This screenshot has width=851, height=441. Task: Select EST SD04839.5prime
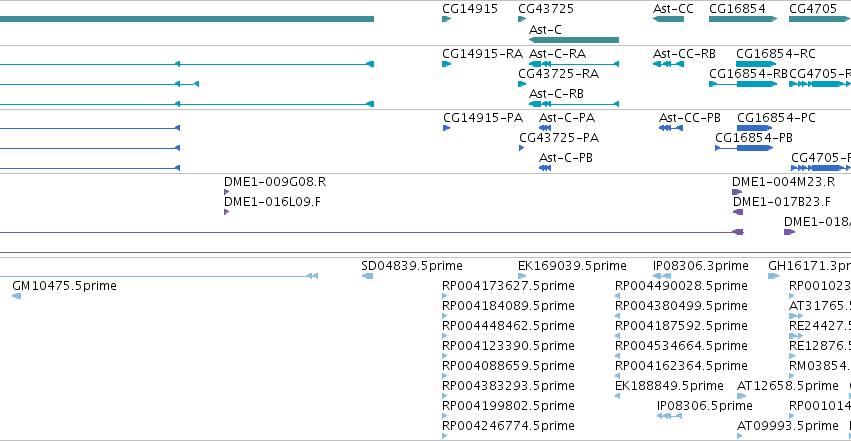pyautogui.click(x=367, y=276)
